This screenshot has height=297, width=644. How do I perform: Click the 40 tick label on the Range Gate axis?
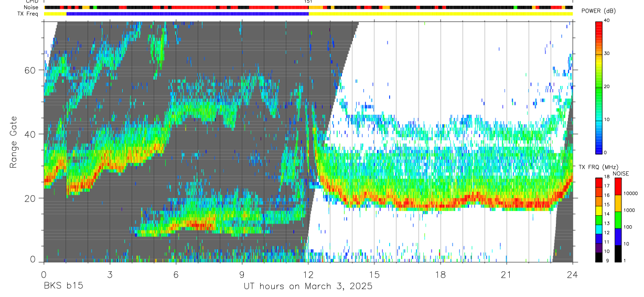pyautogui.click(x=31, y=134)
